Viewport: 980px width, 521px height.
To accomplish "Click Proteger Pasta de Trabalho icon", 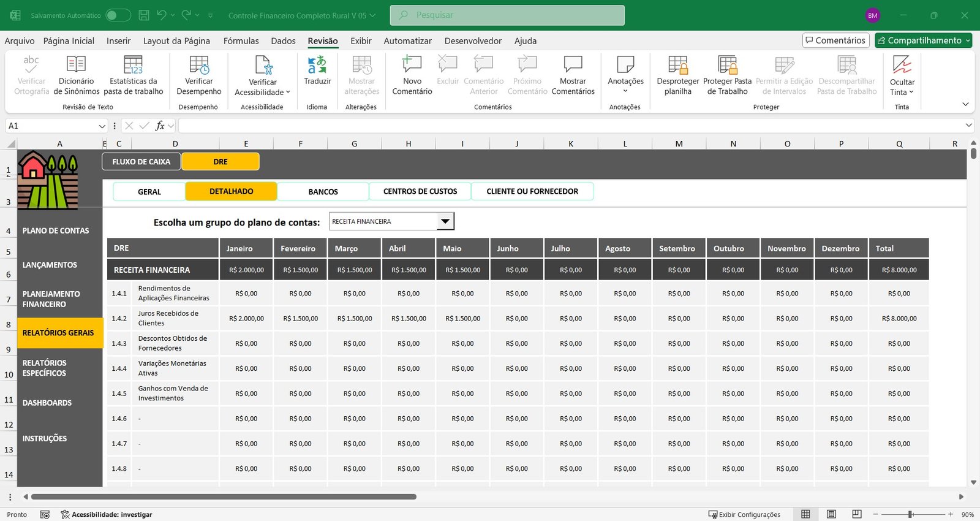I will tap(727, 65).
